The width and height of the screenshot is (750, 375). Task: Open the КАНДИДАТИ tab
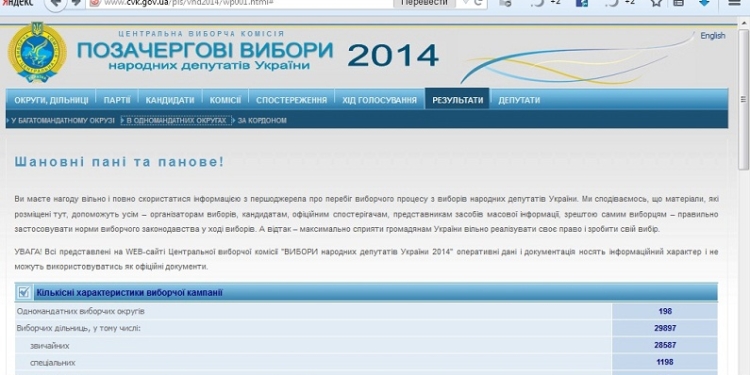(170, 100)
